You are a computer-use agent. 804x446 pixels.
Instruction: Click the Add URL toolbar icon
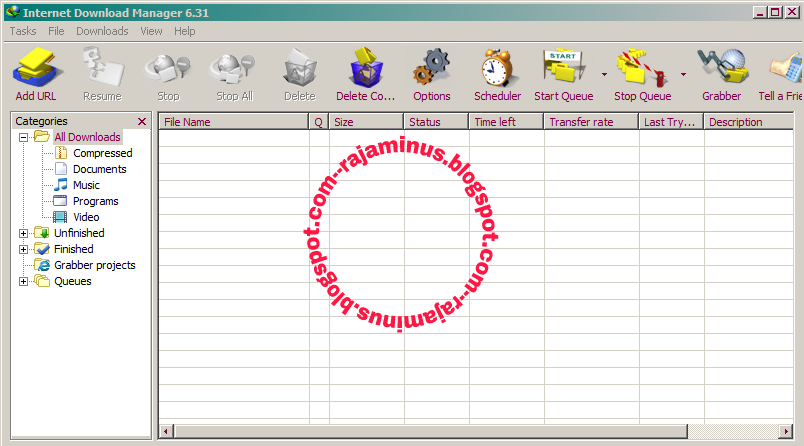(x=38, y=67)
